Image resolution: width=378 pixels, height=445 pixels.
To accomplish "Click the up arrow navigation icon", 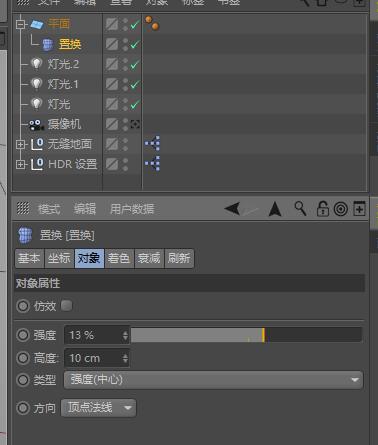I will pos(275,209).
